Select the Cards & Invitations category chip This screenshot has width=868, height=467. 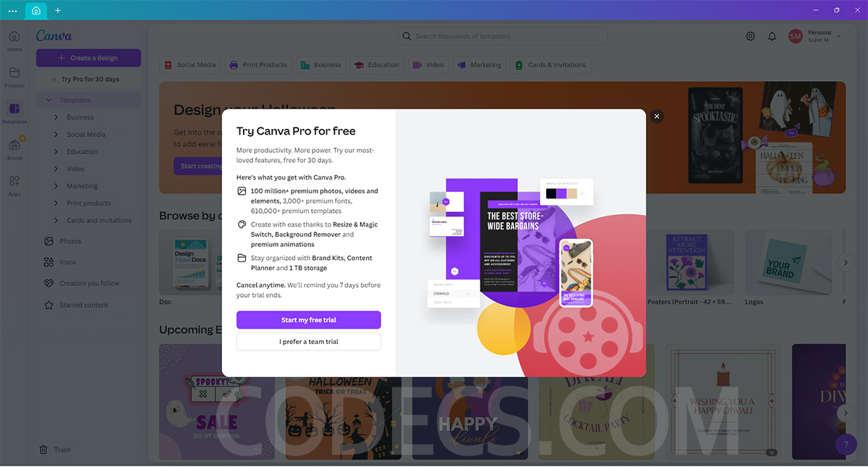(x=550, y=65)
